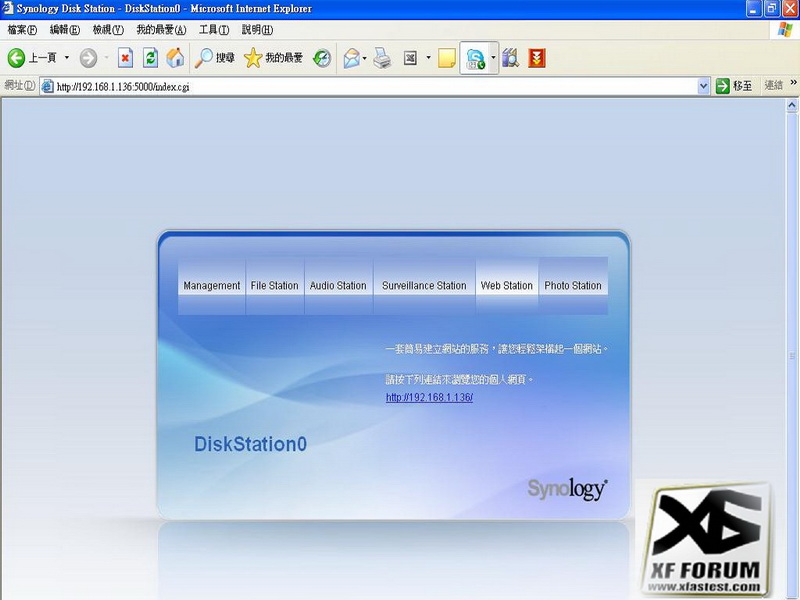The height and width of the screenshot is (600, 800).
Task: Expand the Edit icon dropdown arrow
Action: click(428, 58)
